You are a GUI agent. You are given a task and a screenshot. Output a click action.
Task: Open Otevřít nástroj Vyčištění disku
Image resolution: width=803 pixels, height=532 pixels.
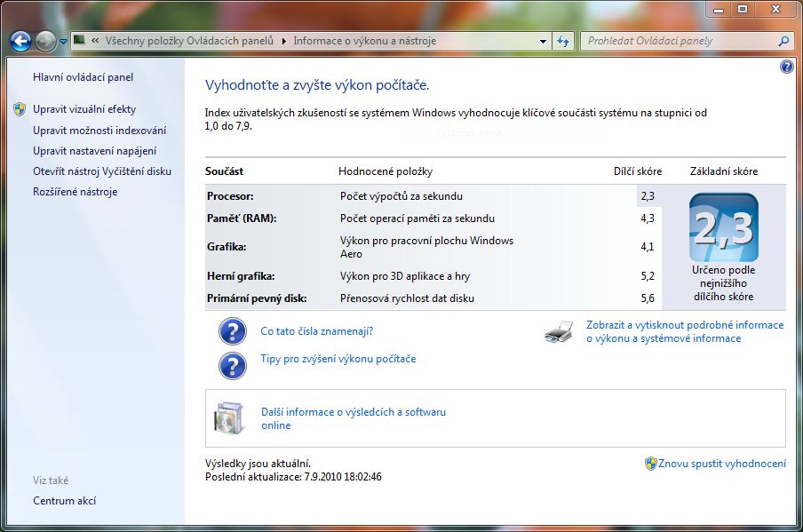tap(102, 171)
